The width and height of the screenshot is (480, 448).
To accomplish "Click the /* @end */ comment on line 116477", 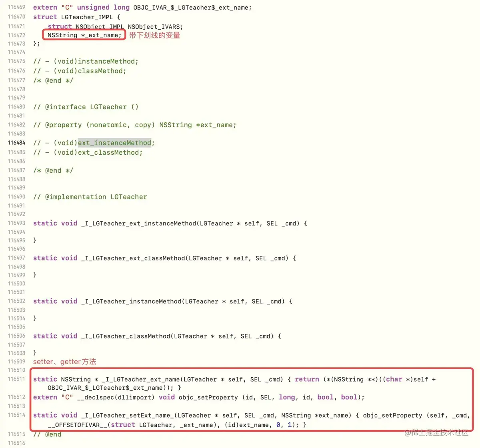I will click(x=53, y=81).
